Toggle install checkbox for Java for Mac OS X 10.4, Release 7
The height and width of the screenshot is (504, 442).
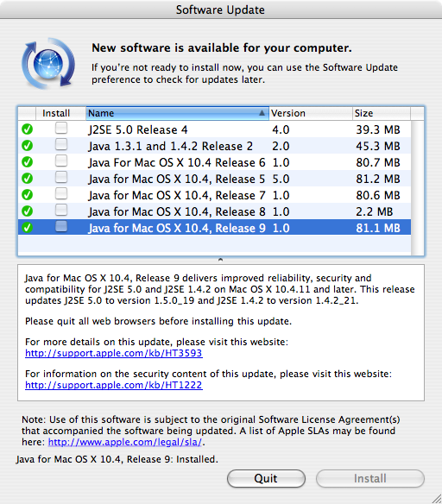[61, 193]
